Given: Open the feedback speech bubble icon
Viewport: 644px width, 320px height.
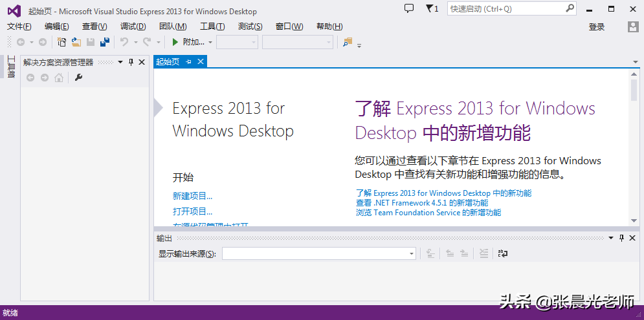Looking at the screenshot, I should pyautogui.click(x=408, y=8).
